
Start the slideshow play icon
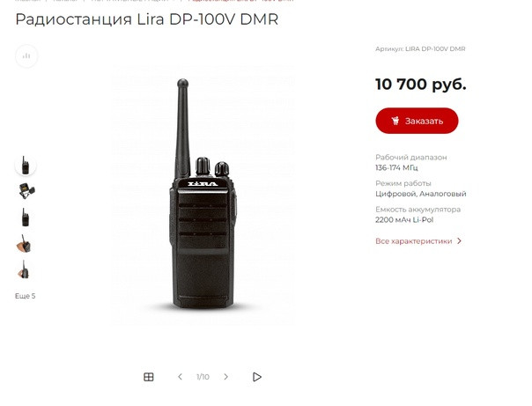(257, 377)
